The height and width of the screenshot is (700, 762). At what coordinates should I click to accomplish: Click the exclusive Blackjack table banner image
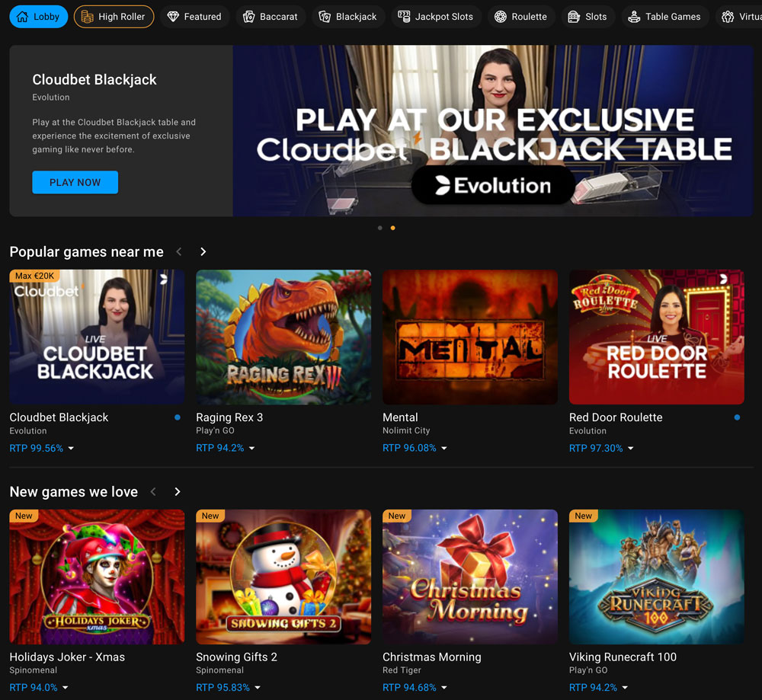click(493, 131)
